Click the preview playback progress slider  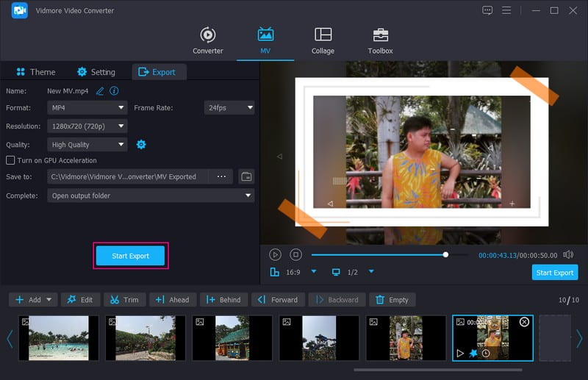pyautogui.click(x=379, y=255)
